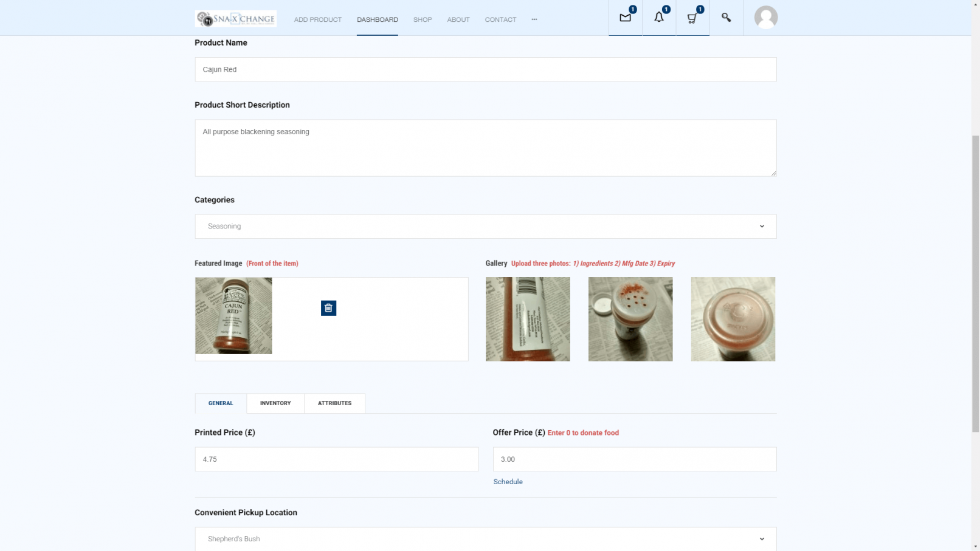Expand the Convenient Pickup Location dropdown
Viewport: 980px width, 551px height.
pyautogui.click(x=485, y=539)
